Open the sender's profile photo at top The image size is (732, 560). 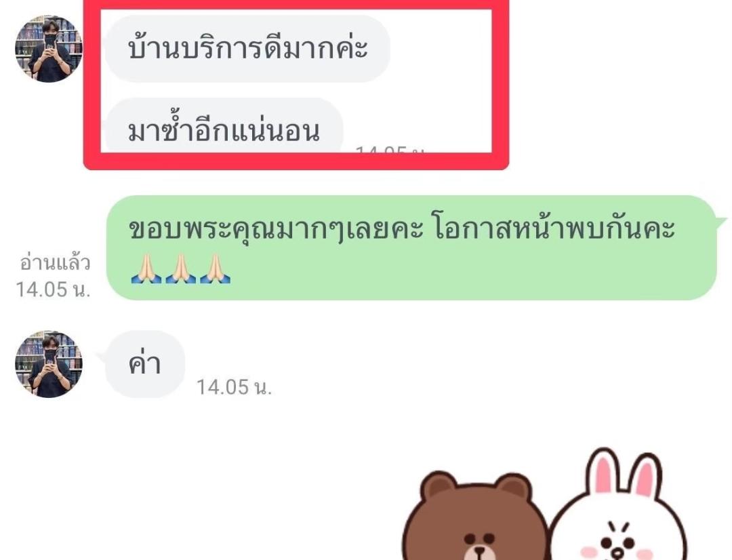pos(49,49)
